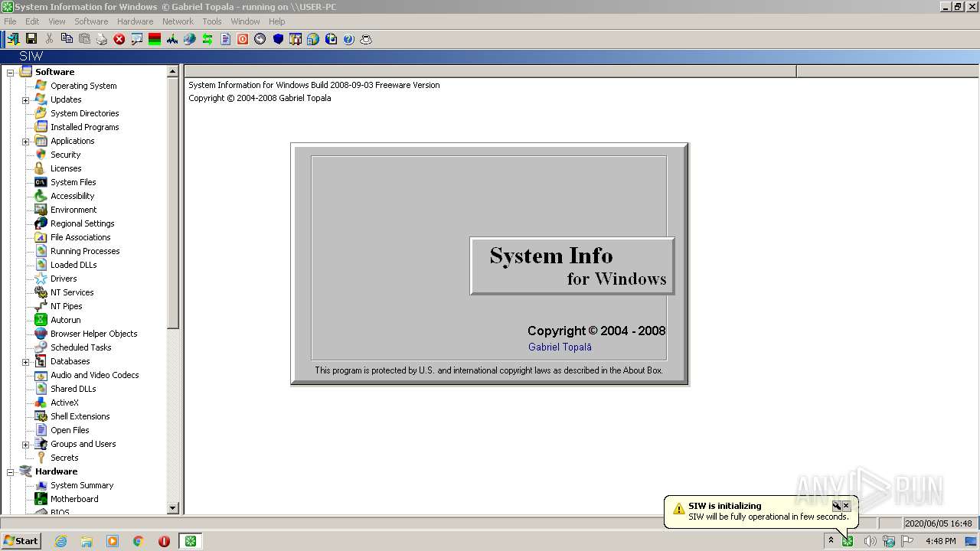Select Open Files tree item
Viewport: 980px width, 551px height.
point(70,430)
